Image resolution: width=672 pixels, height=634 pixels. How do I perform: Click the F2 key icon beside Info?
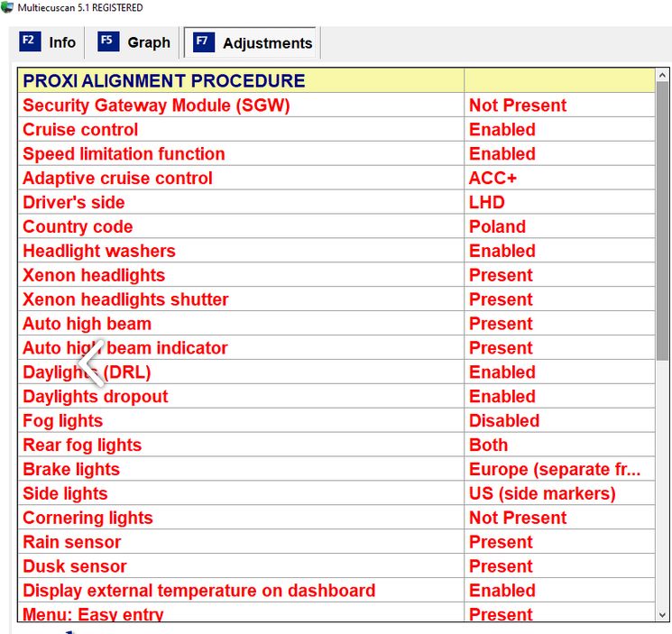[28, 41]
